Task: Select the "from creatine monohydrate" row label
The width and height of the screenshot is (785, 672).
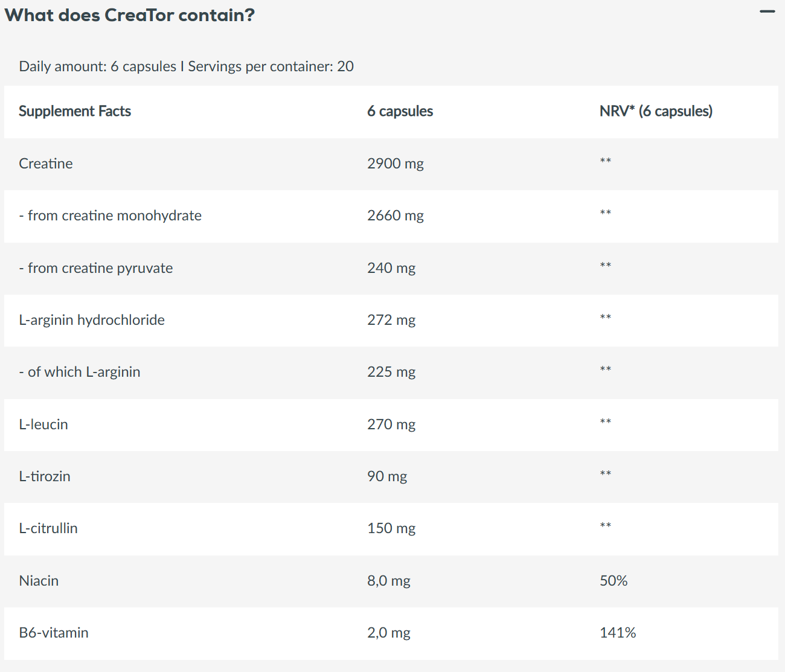Action: tap(111, 216)
